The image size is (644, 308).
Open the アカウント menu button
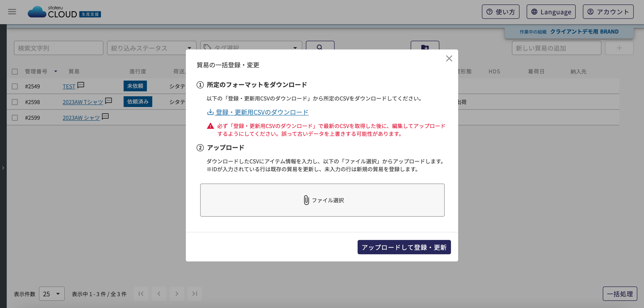(x=608, y=12)
